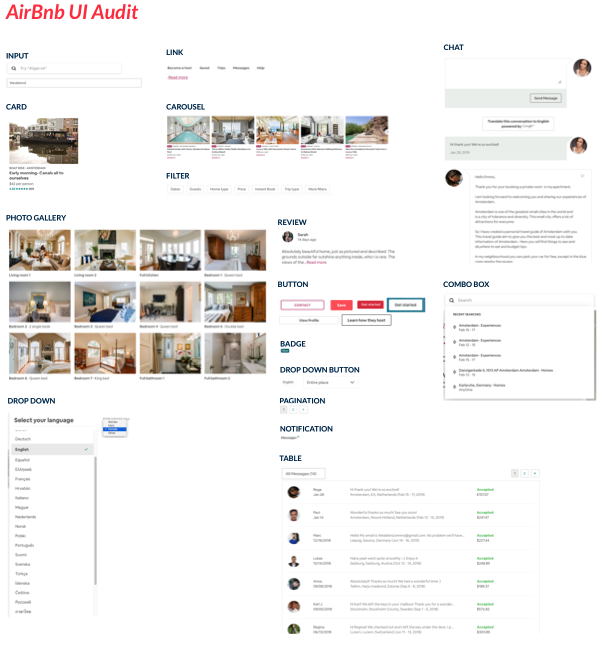Select the indoor pool carousel photo
610x651 pixels.
coord(188,130)
